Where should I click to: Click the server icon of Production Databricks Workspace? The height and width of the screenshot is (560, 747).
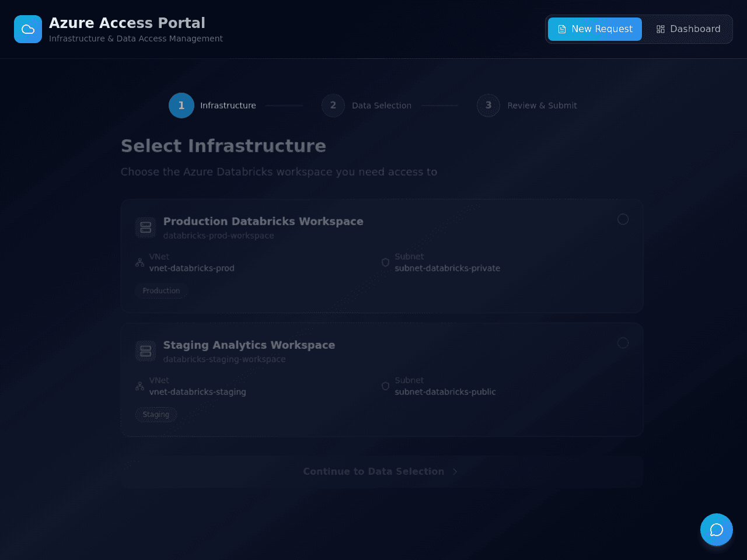click(x=146, y=228)
